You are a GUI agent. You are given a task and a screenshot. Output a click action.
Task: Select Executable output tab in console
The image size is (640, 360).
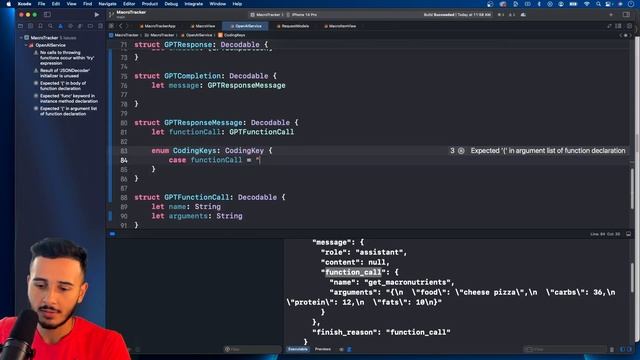pos(298,349)
